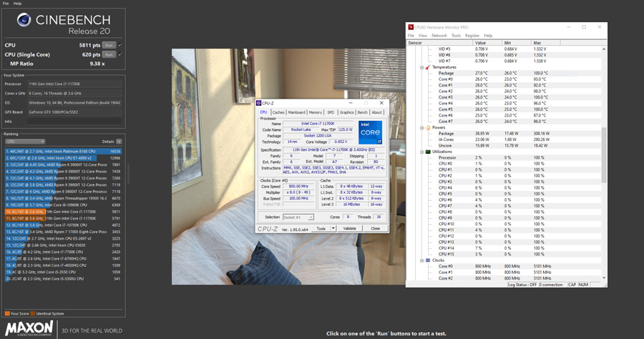644x339 pixels.
Task: Click the Value column header
Action: (487, 43)
